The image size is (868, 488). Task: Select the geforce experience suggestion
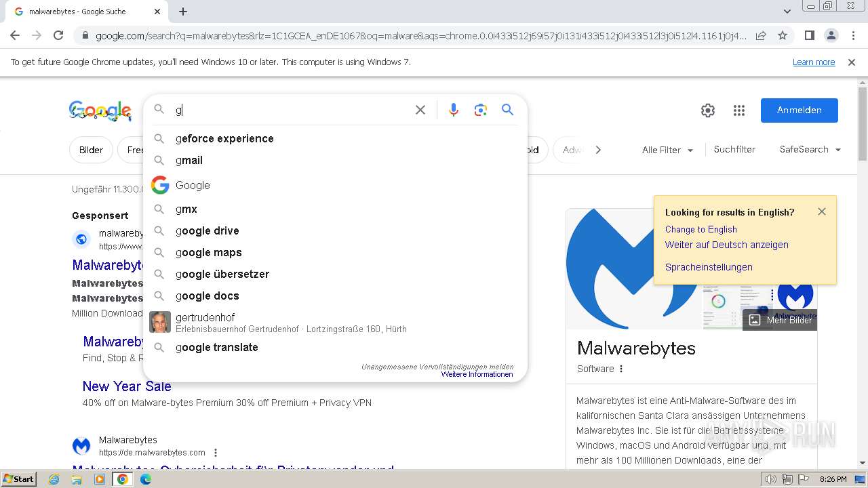coord(335,138)
